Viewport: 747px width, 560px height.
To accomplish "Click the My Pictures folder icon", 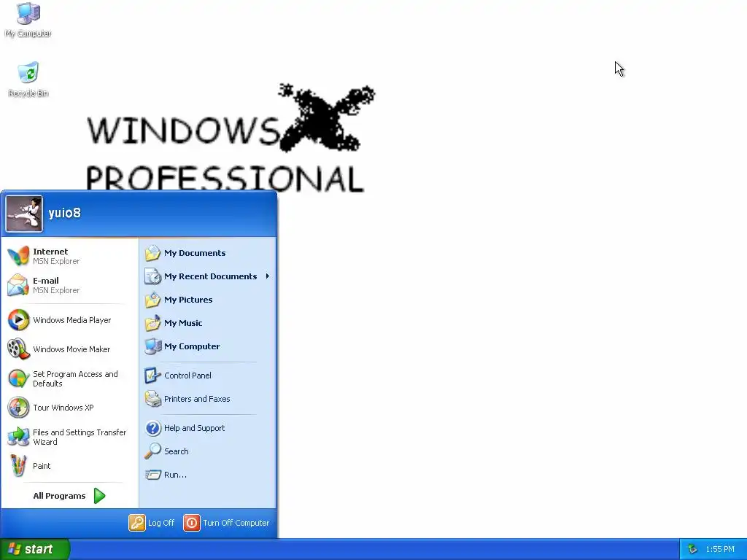I will pyautogui.click(x=153, y=300).
